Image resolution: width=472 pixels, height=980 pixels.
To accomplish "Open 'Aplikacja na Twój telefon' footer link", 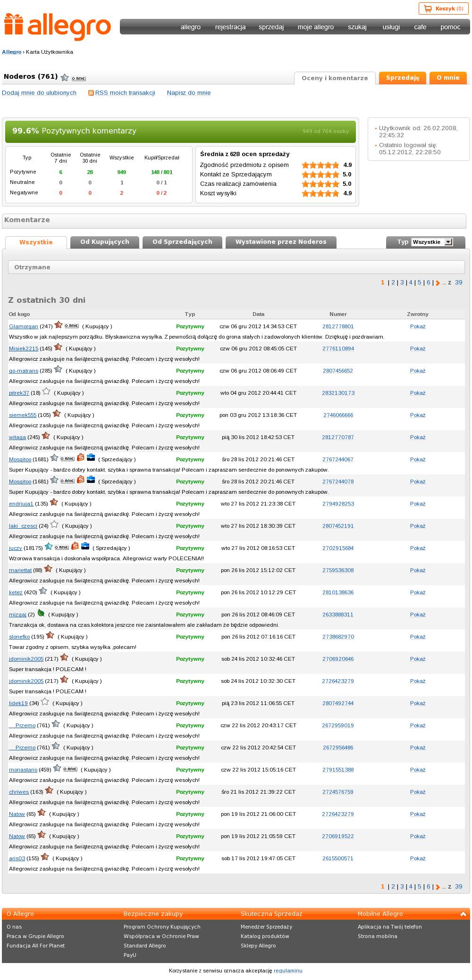I will (390, 927).
